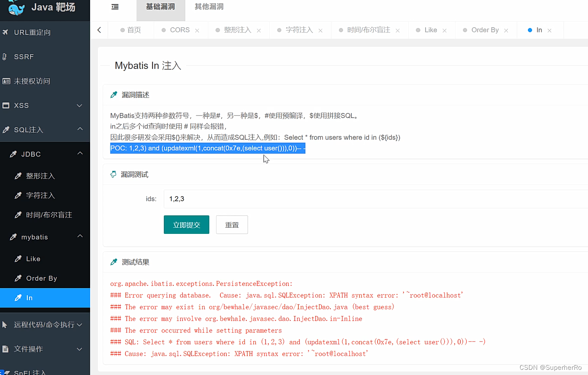Collapse the mybatis submenu chevron

coord(80,236)
